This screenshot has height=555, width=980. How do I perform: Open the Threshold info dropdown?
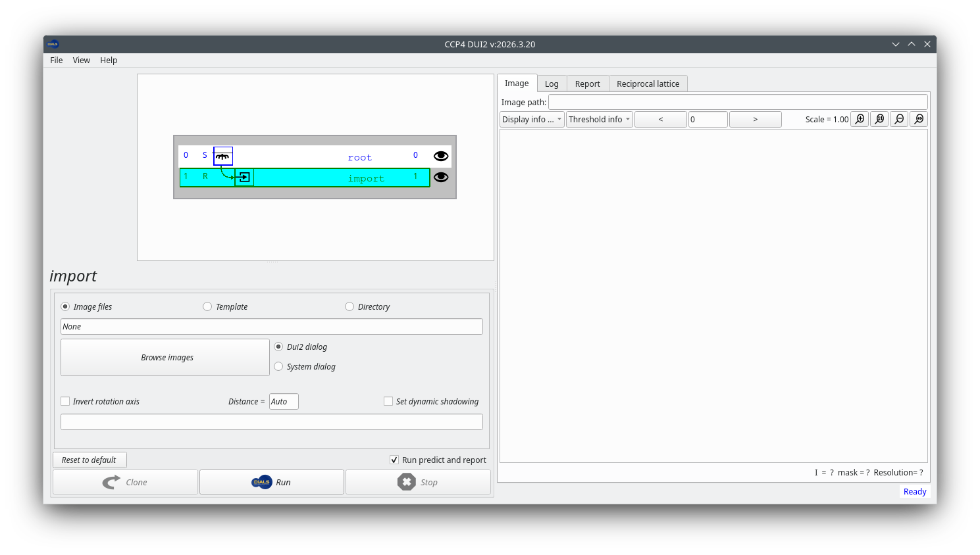(599, 119)
